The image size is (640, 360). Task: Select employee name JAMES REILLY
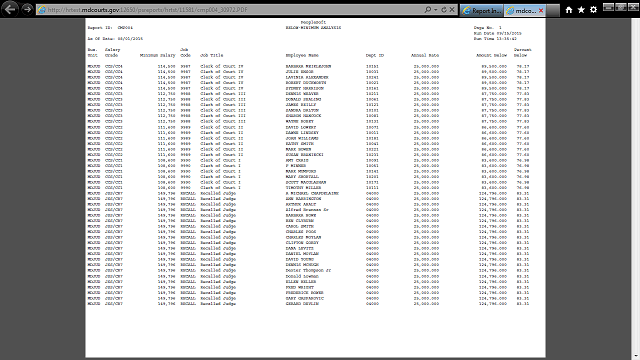coord(301,105)
